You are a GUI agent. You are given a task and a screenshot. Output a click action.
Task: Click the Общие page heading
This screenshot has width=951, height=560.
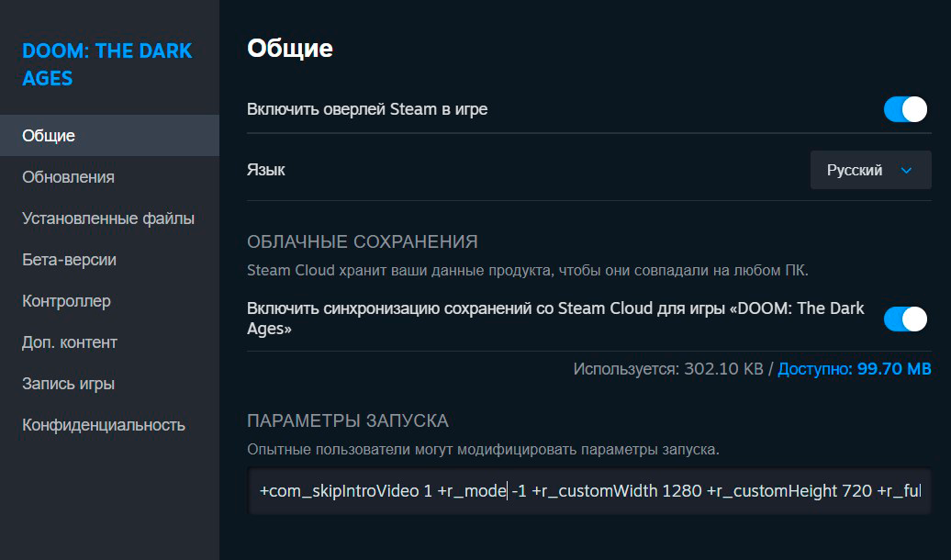[290, 49]
